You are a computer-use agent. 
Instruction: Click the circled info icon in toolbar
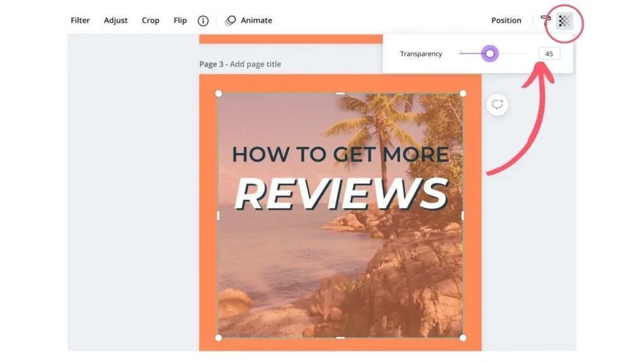203,20
